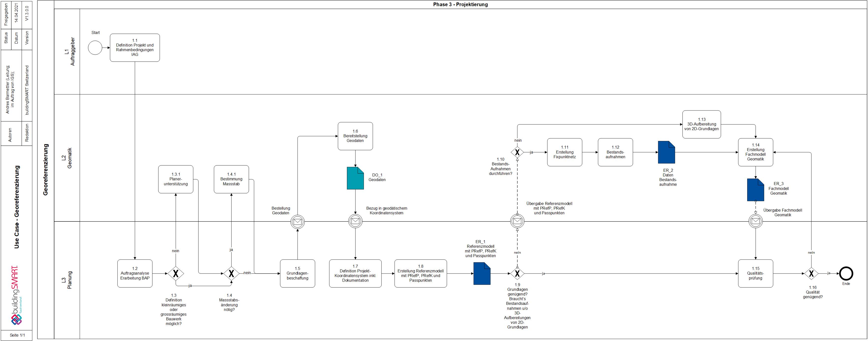
Task: Select task 1.4.1 Bestimmung Massstab
Action: point(231,179)
